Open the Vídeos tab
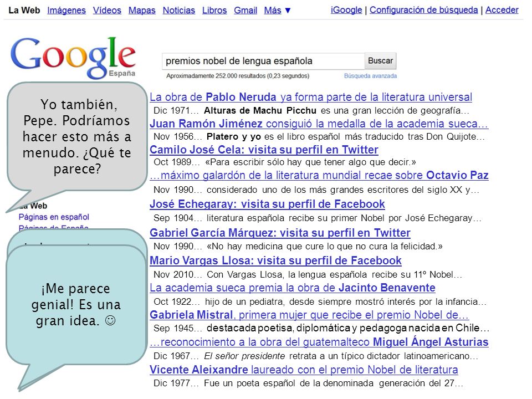 [107, 11]
